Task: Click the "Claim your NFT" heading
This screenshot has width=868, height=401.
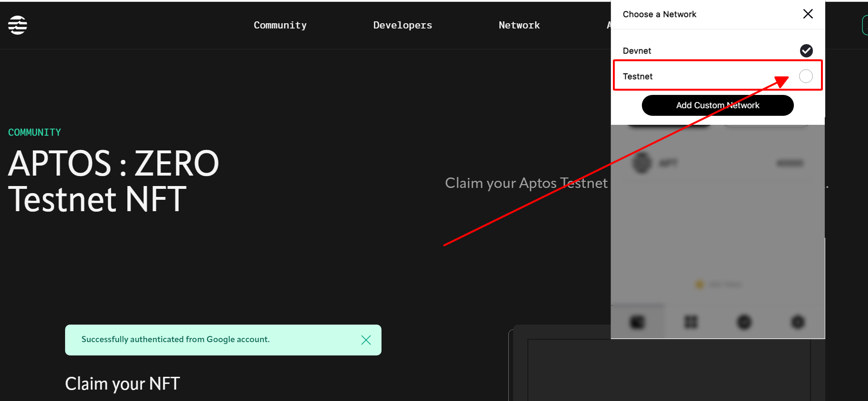Action: [123, 383]
